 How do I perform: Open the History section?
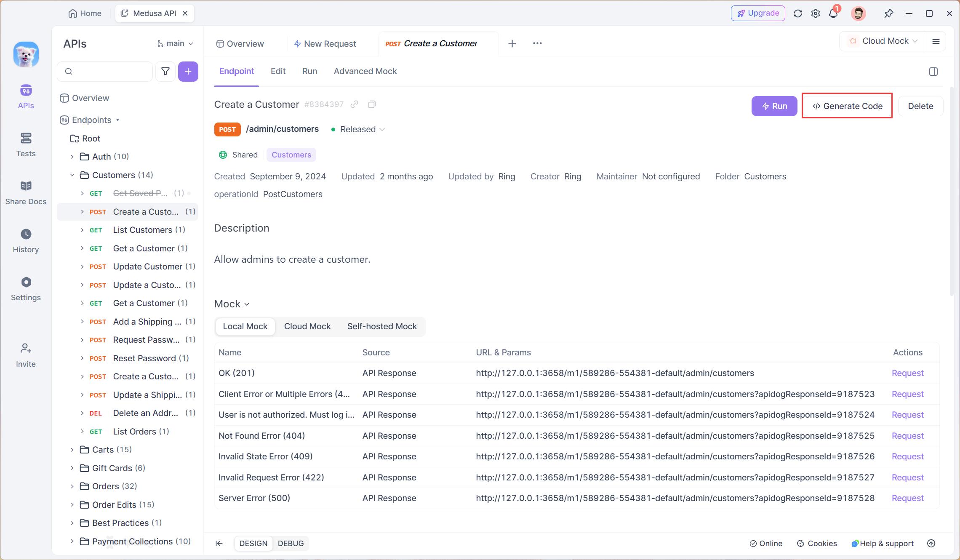coord(26,241)
